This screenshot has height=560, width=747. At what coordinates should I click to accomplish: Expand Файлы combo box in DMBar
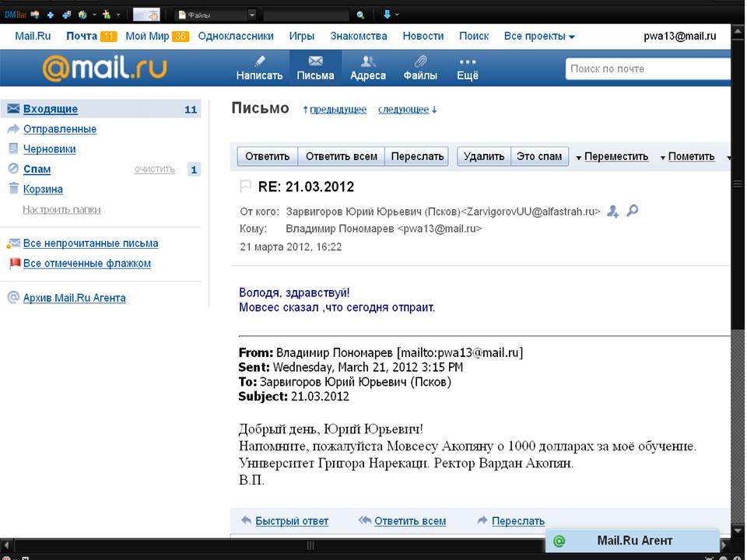click(252, 15)
